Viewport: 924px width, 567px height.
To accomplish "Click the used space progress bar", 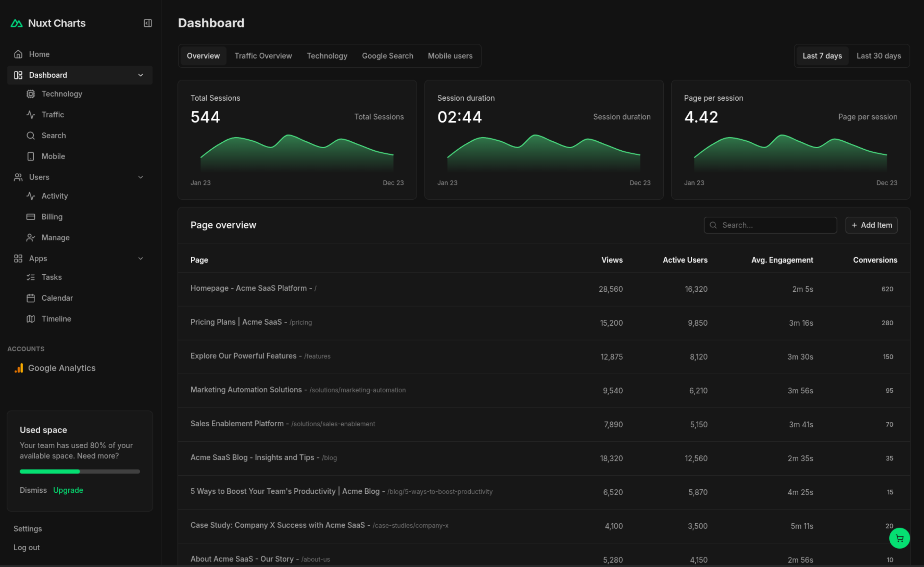I will (x=80, y=472).
